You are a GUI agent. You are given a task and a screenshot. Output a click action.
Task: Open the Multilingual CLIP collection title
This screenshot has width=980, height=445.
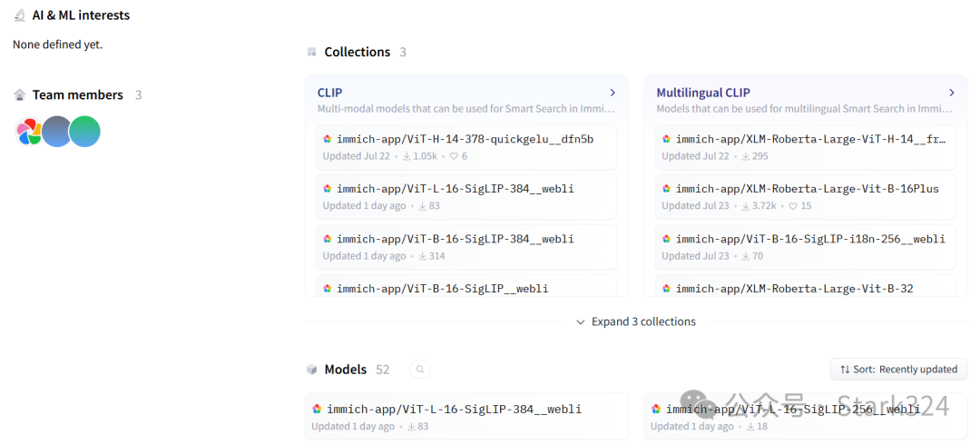pyautogui.click(x=703, y=93)
